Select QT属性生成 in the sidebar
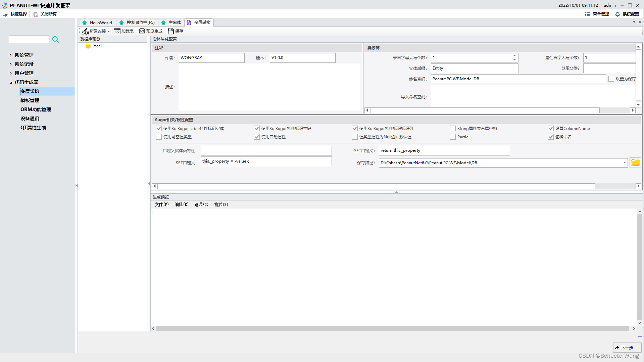Viewport: 644px width, 362px height. tap(33, 128)
